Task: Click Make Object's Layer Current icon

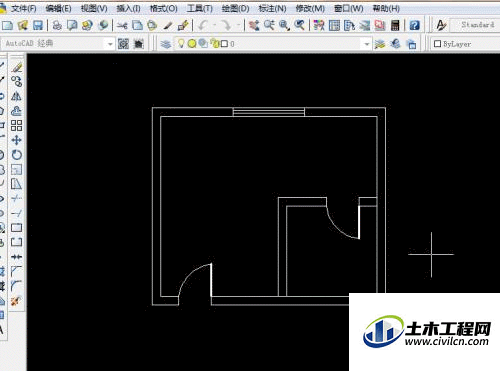Action: tap(380, 44)
